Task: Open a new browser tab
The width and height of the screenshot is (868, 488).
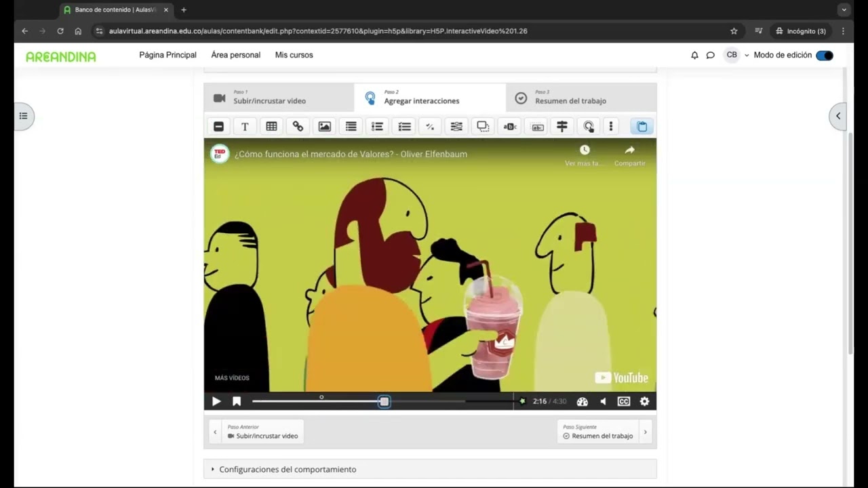Action: point(184,10)
